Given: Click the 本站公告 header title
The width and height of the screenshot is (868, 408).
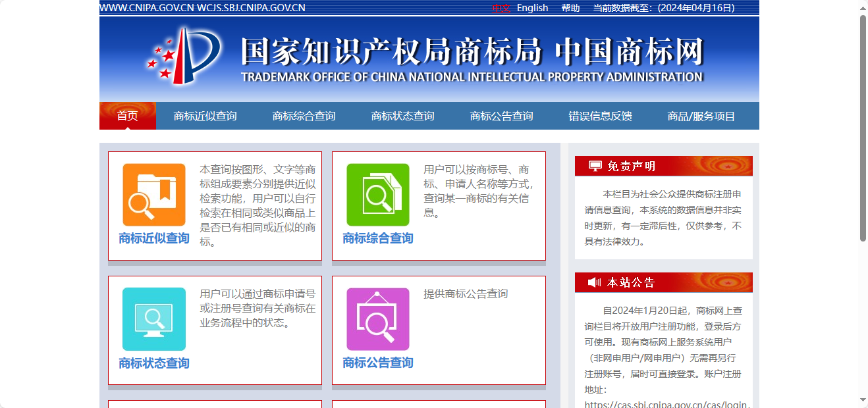Looking at the screenshot, I should pyautogui.click(x=632, y=282).
